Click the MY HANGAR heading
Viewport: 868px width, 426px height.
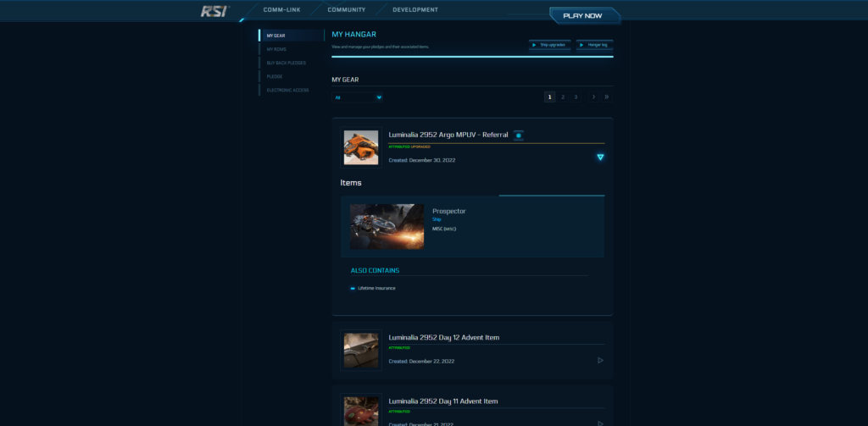[353, 35]
